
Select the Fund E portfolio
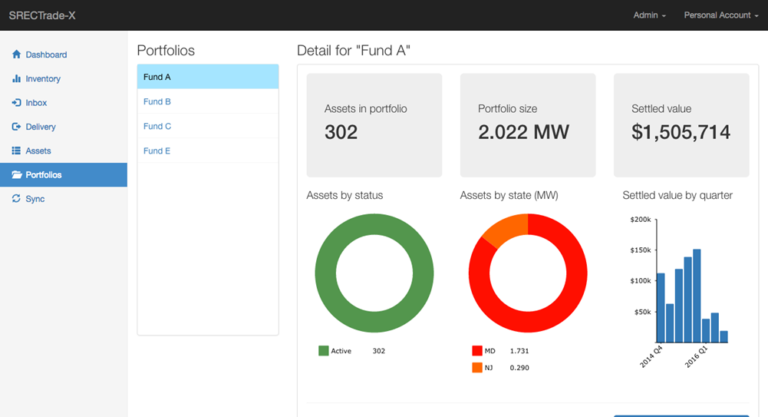pos(157,151)
